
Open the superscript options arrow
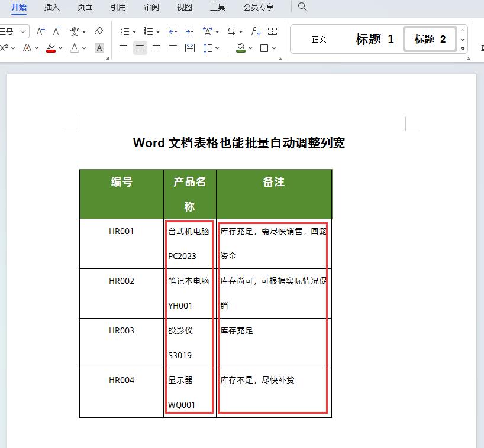coord(13,48)
